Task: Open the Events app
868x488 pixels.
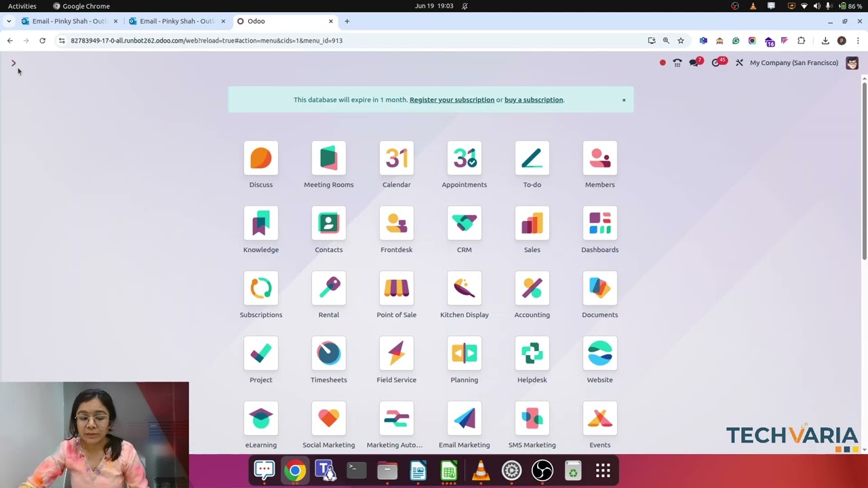Action: coord(600,419)
